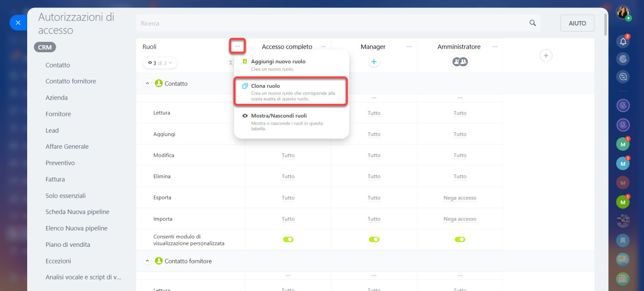The image size is (644, 291).
Task: Open the spiral icon below the notification bell
Action: 623,59
